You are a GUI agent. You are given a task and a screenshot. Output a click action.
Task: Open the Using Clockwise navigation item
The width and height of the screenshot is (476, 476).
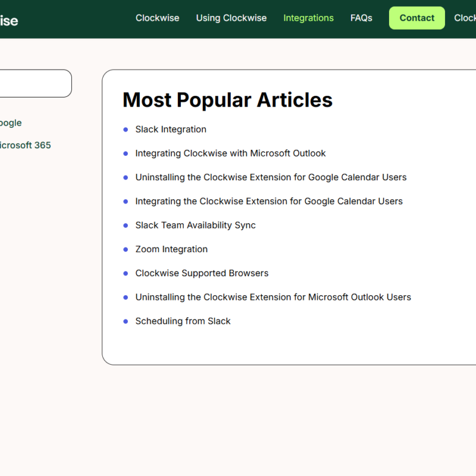tap(231, 18)
